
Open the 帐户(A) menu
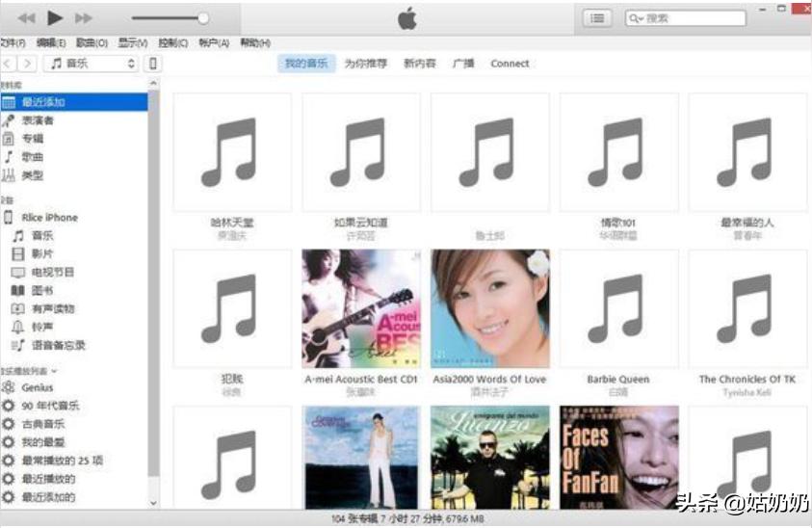click(214, 43)
